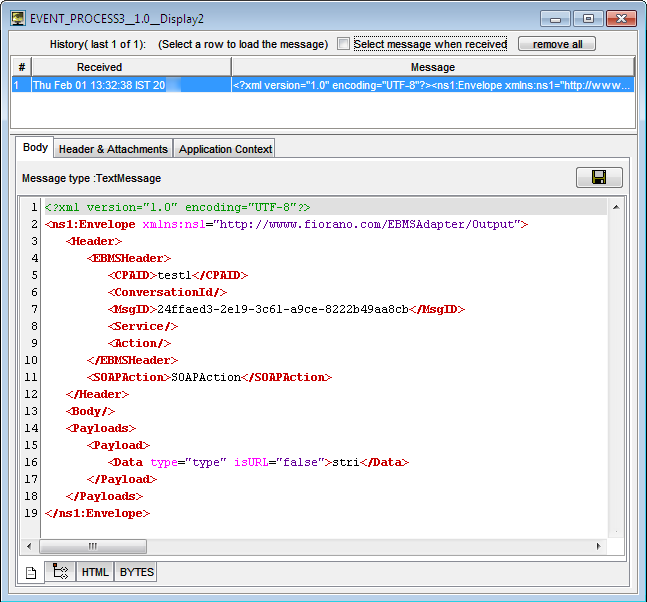This screenshot has width=647, height=602.
Task: Click the horizontal scrollbar thumb
Action: [93, 546]
